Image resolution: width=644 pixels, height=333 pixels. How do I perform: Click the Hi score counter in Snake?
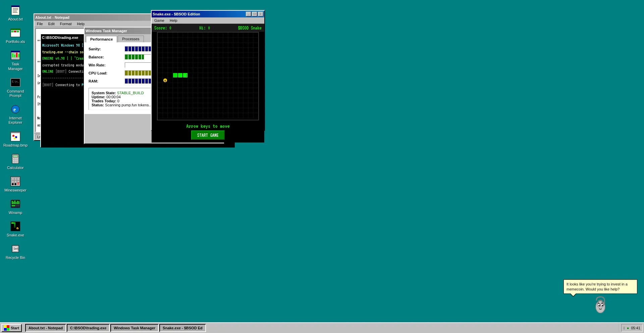[205, 28]
